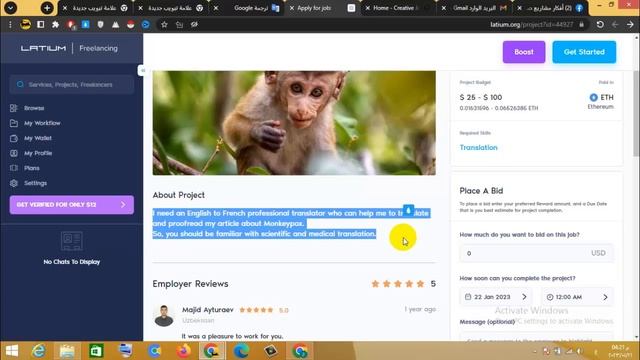Click the Translation skill link

[x=478, y=147]
